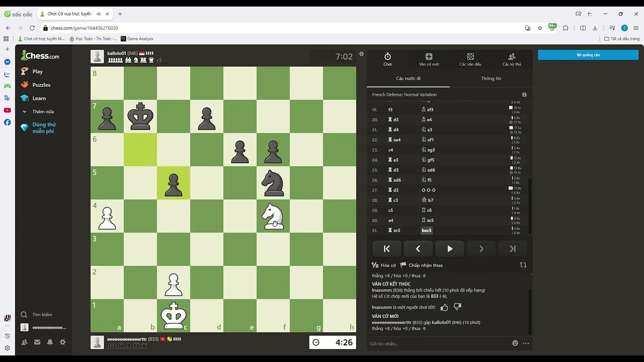Select the Ván cờ mới tab
Image resolution: width=644 pixels, height=362 pixels.
click(x=429, y=59)
